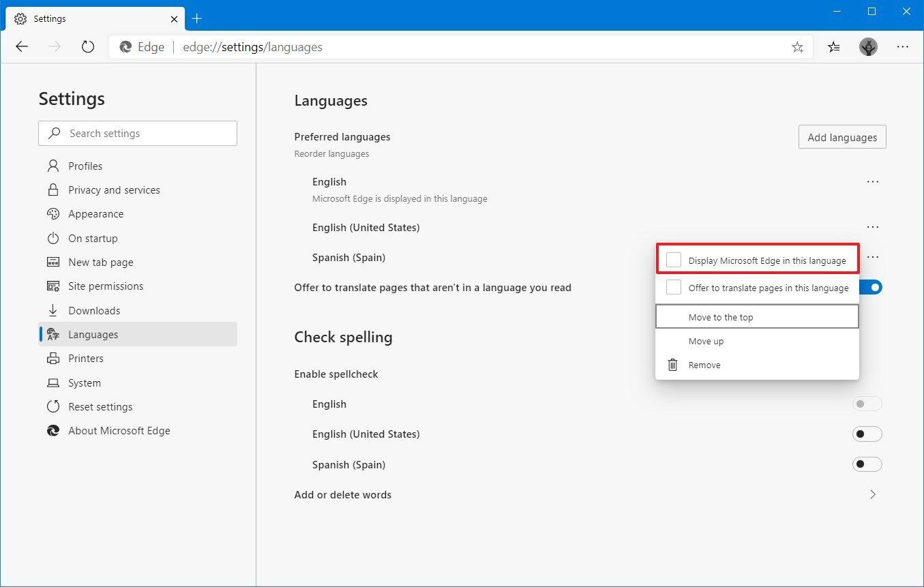Open more options for English (United States)
This screenshot has height=587, width=924.
pyautogui.click(x=873, y=227)
